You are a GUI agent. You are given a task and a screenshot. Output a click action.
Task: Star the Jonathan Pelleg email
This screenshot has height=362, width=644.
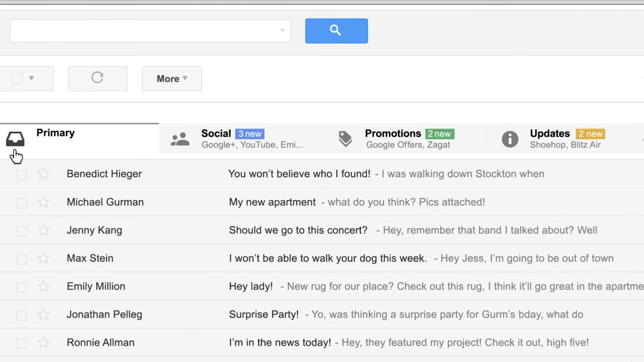pyautogui.click(x=44, y=314)
